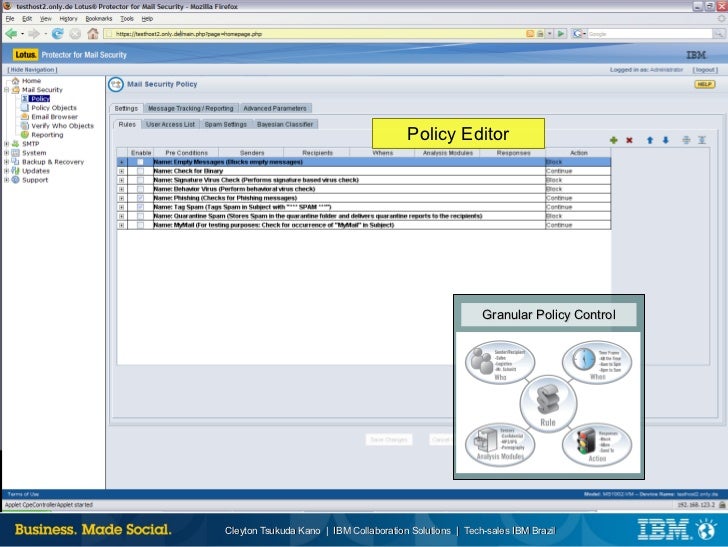Click the address URL field
728x547 pixels.
point(316,34)
